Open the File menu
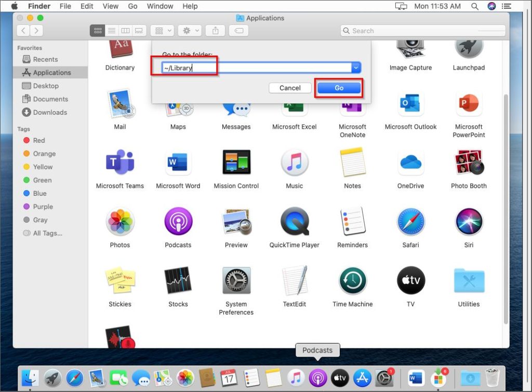The height and width of the screenshot is (392, 532). tap(65, 6)
